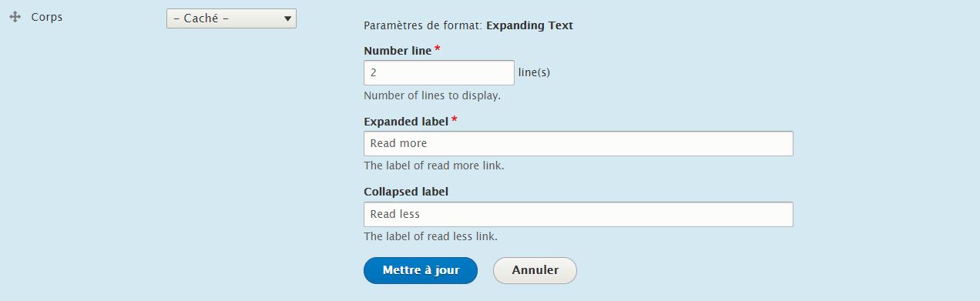Click the Collapsed label field title
The width and height of the screenshot is (980, 301).
point(406,191)
